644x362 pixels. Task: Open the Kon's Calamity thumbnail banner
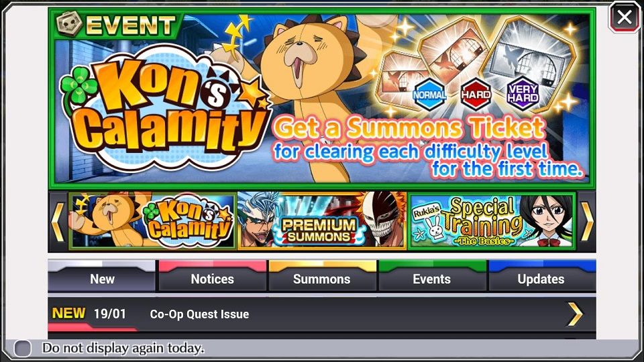(x=152, y=221)
